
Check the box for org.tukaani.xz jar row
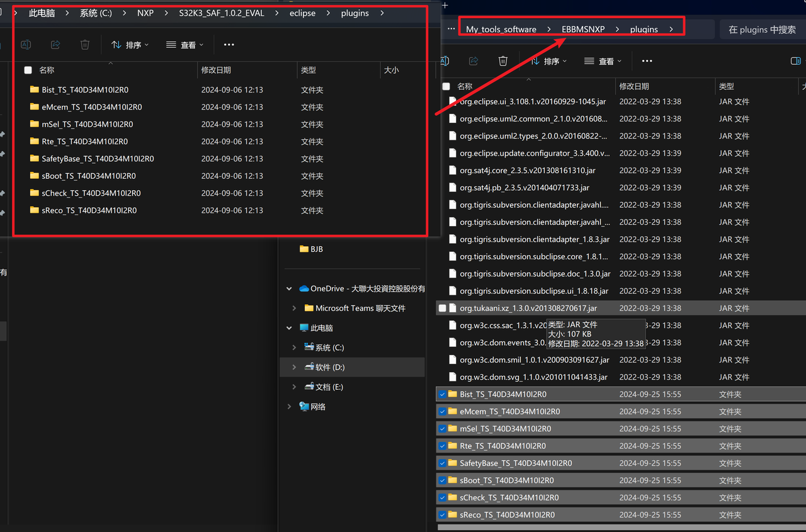[x=442, y=308]
